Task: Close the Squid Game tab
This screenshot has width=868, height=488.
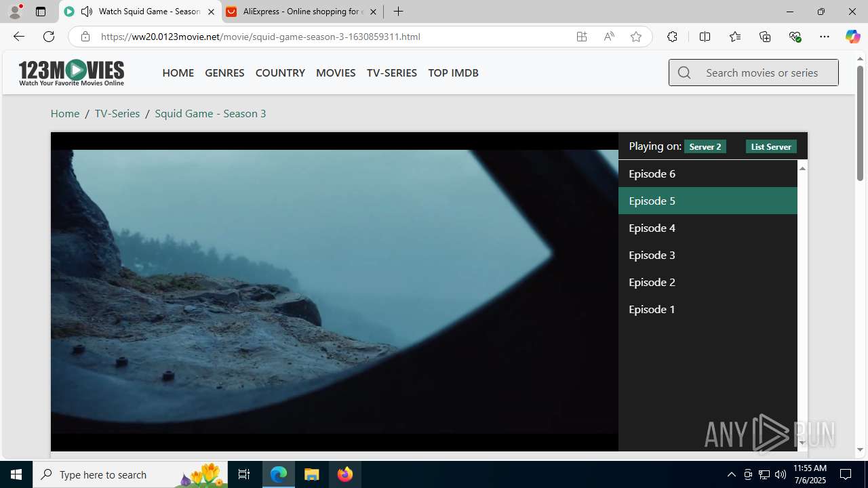Action: (x=211, y=12)
